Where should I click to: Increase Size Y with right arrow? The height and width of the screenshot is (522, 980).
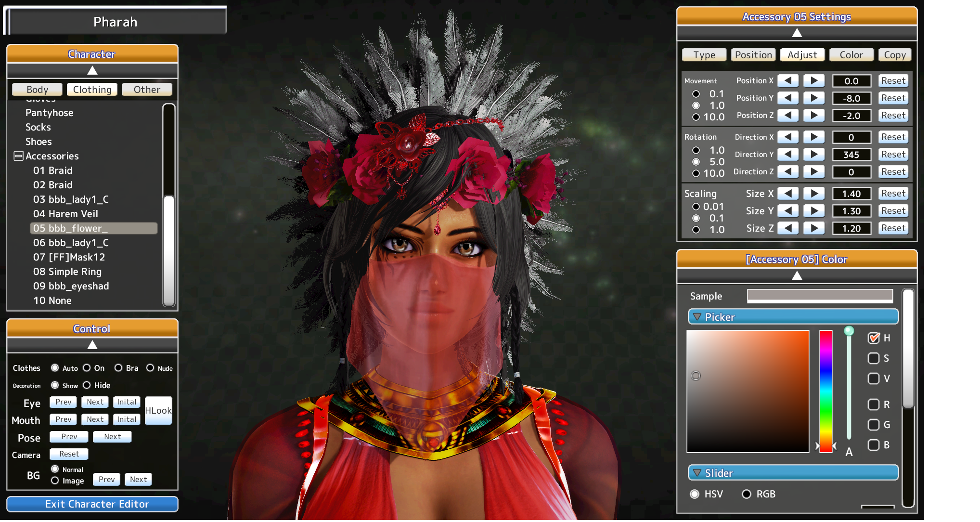click(814, 211)
